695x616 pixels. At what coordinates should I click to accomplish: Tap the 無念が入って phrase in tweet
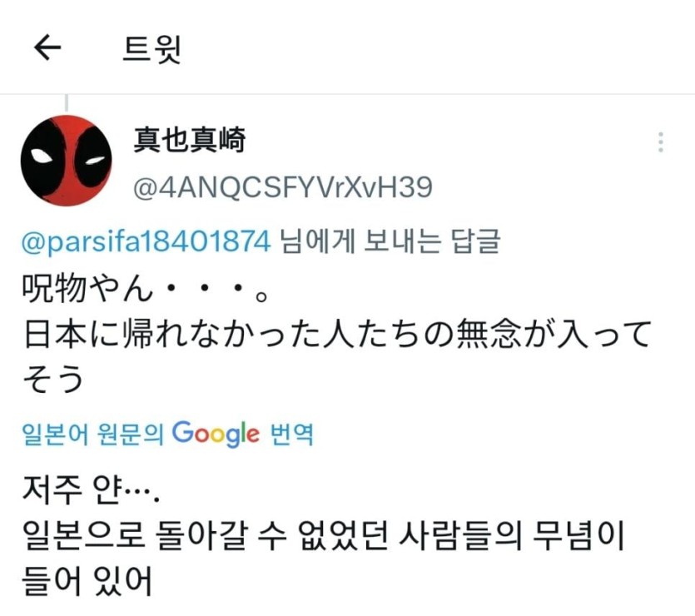tap(554, 333)
